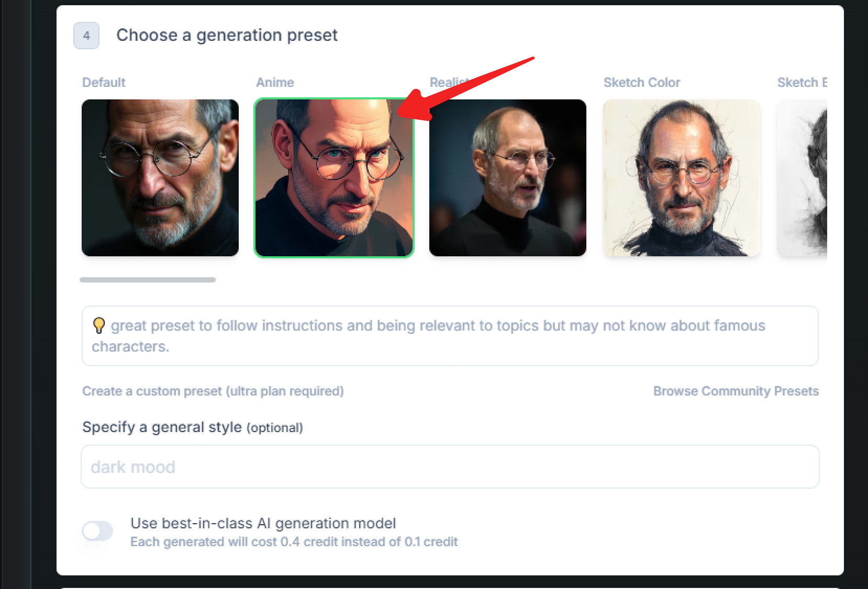Enable best-in-class AI generation model
868x589 pixels.
[97, 530]
